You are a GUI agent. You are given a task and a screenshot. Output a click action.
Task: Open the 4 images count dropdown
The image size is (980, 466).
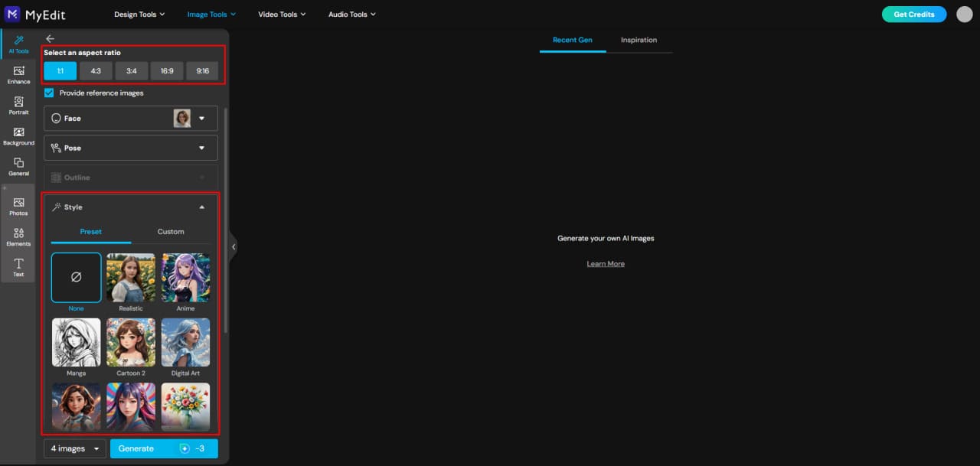pyautogui.click(x=75, y=448)
